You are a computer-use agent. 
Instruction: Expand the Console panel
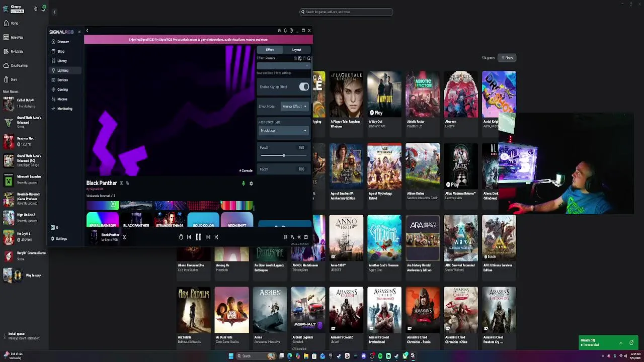[246, 170]
